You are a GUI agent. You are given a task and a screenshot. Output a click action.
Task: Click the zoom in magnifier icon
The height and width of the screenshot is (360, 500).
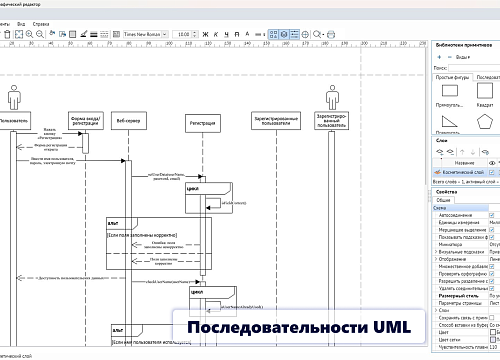[x=29, y=34]
